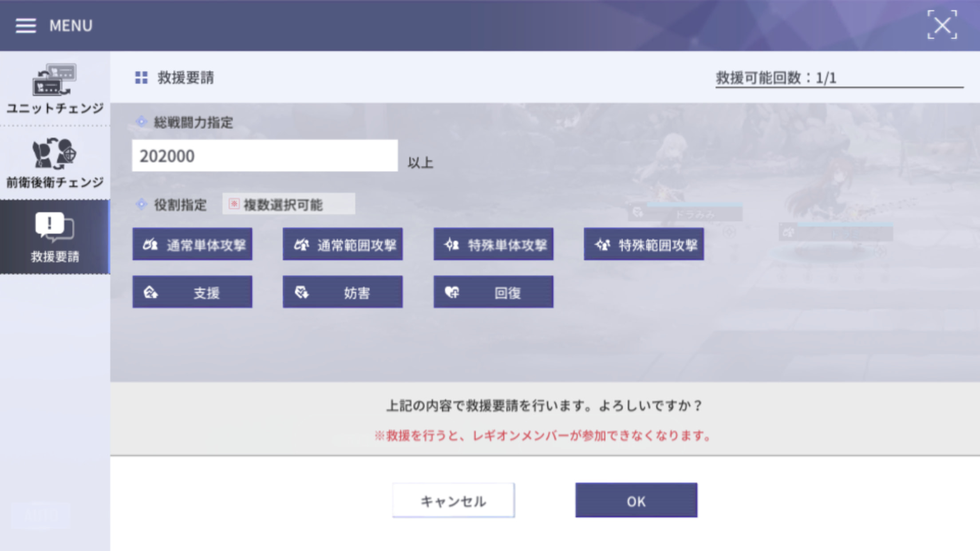Image resolution: width=980 pixels, height=551 pixels.
Task: Click the 総戦闘力指定 section label
Action: tap(193, 122)
